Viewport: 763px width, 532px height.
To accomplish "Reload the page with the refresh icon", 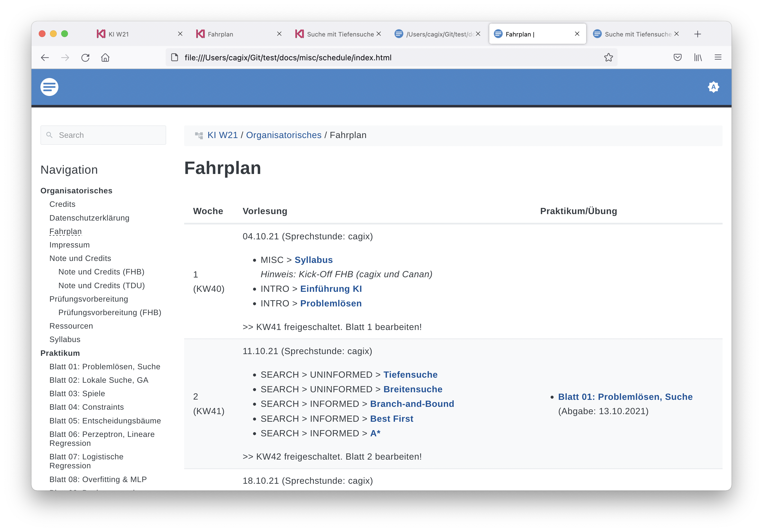I will (85, 58).
